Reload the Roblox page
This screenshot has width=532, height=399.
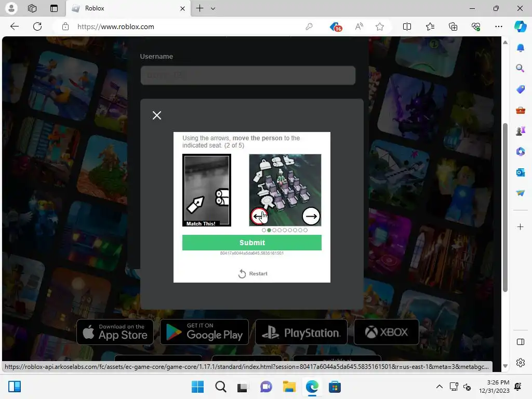[x=37, y=26]
